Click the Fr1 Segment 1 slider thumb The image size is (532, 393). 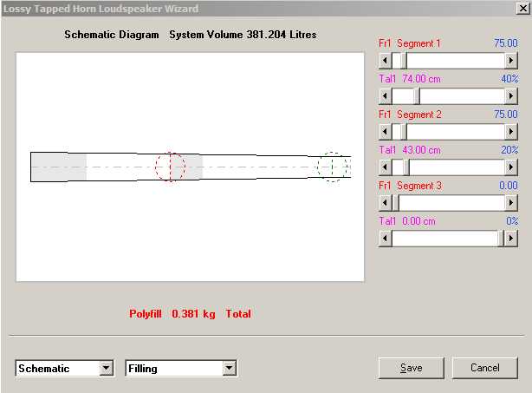click(x=403, y=61)
